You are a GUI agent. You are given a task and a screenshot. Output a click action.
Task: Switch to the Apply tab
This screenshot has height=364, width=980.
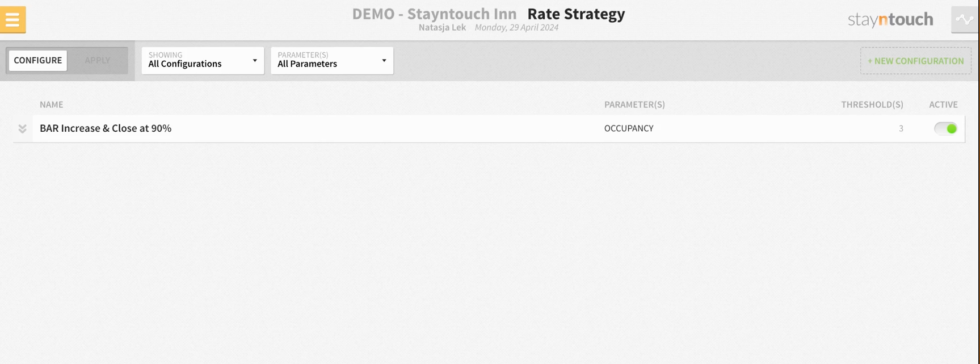click(97, 60)
